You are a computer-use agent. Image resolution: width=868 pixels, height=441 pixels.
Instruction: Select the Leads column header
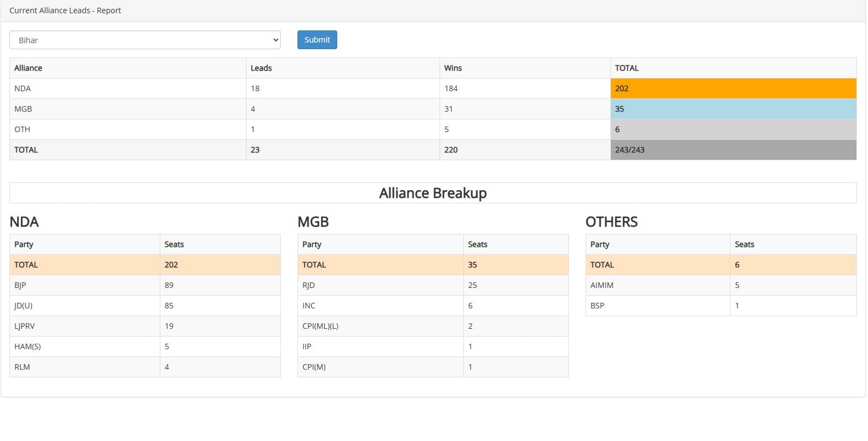[x=261, y=68]
